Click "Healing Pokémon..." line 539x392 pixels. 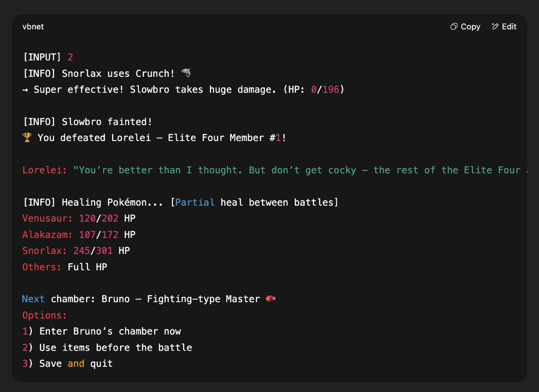(180, 203)
